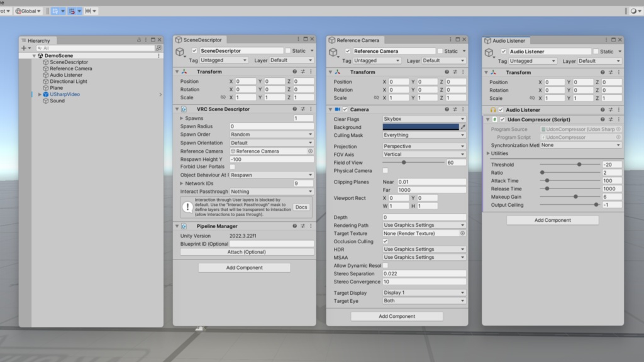Click the Attach (Optional) button
The width and height of the screenshot is (644, 362).
[247, 252]
